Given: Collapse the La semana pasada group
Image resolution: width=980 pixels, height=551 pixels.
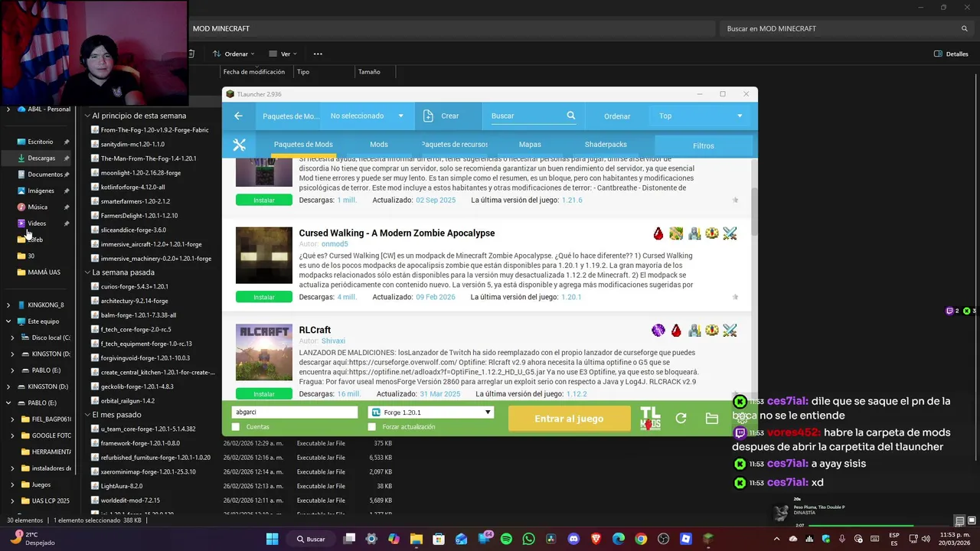Looking at the screenshot, I should 87,272.
